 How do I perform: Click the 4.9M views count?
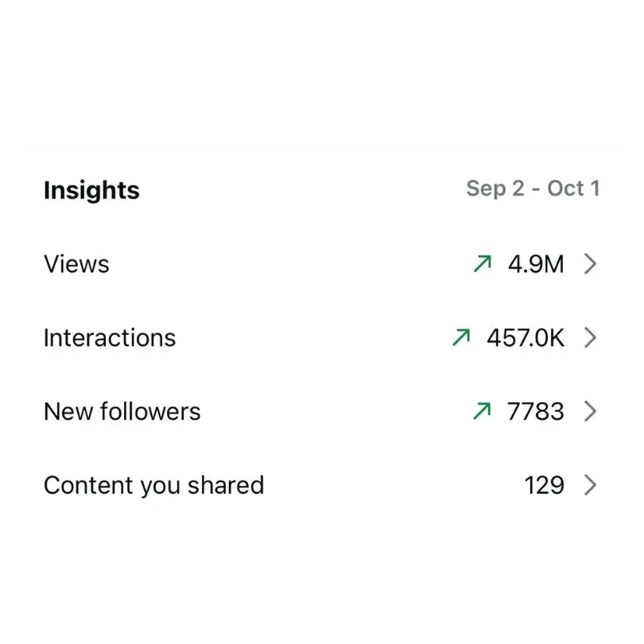coord(536,264)
